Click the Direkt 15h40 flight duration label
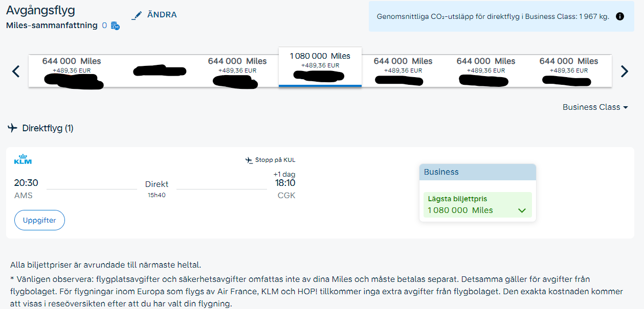Viewport: 644px width, 309px height. [x=157, y=188]
